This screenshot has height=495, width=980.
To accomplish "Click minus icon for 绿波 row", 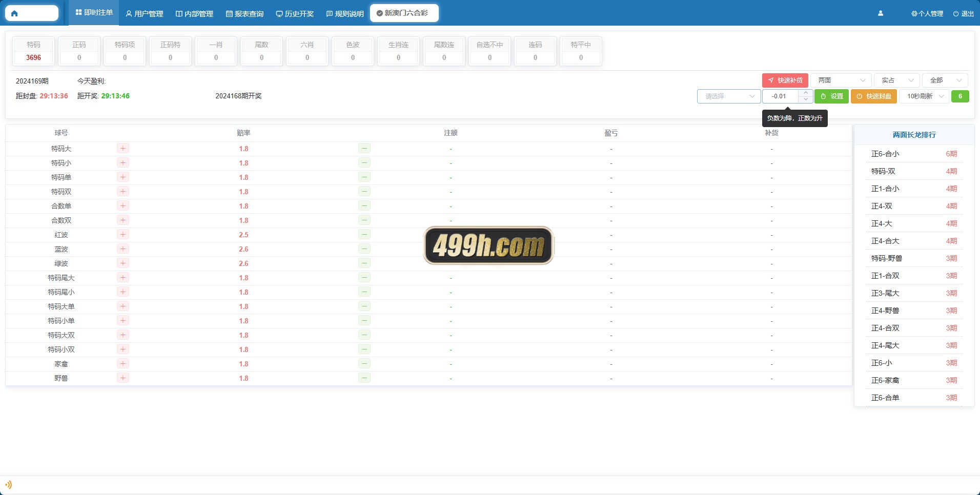I will coord(364,263).
